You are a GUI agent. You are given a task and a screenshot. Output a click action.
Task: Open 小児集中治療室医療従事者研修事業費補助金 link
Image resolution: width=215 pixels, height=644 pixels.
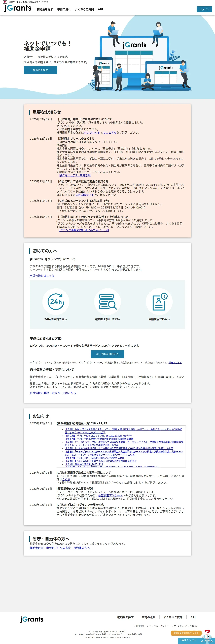(x=99, y=439)
